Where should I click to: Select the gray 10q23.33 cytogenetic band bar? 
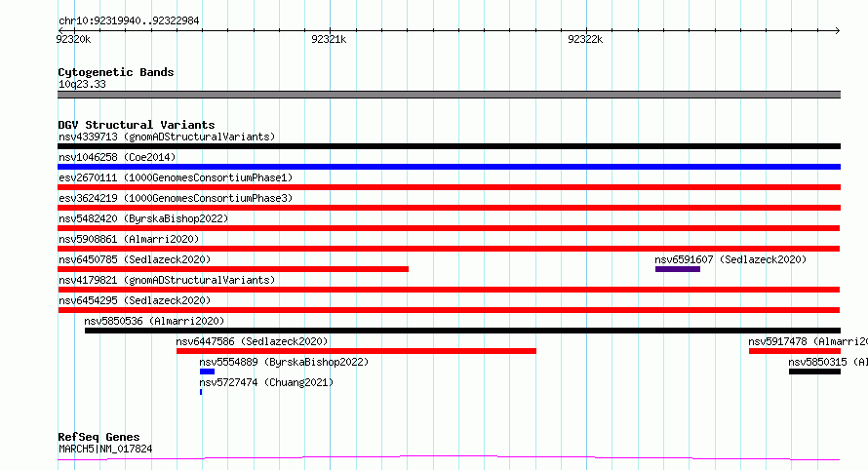click(x=449, y=95)
